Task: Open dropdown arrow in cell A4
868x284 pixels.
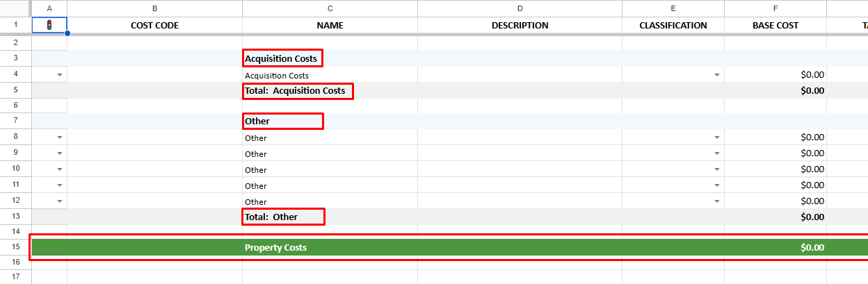Action: point(60,75)
